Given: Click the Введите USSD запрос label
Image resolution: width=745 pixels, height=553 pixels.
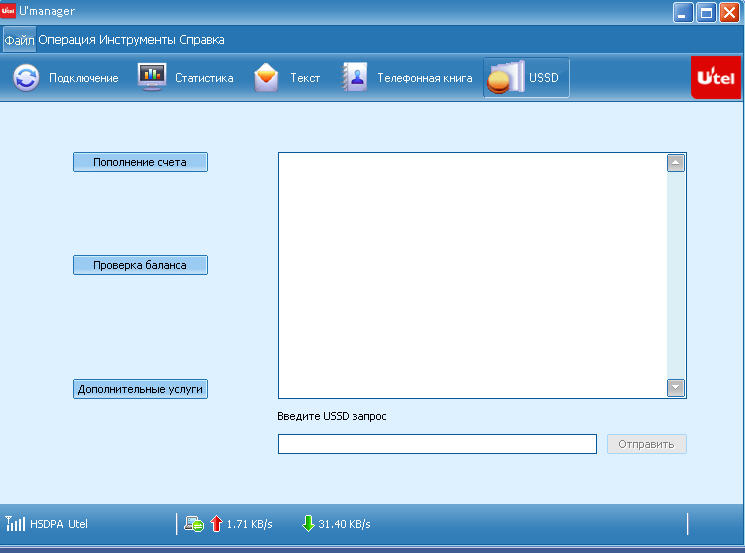Looking at the screenshot, I should point(332,416).
